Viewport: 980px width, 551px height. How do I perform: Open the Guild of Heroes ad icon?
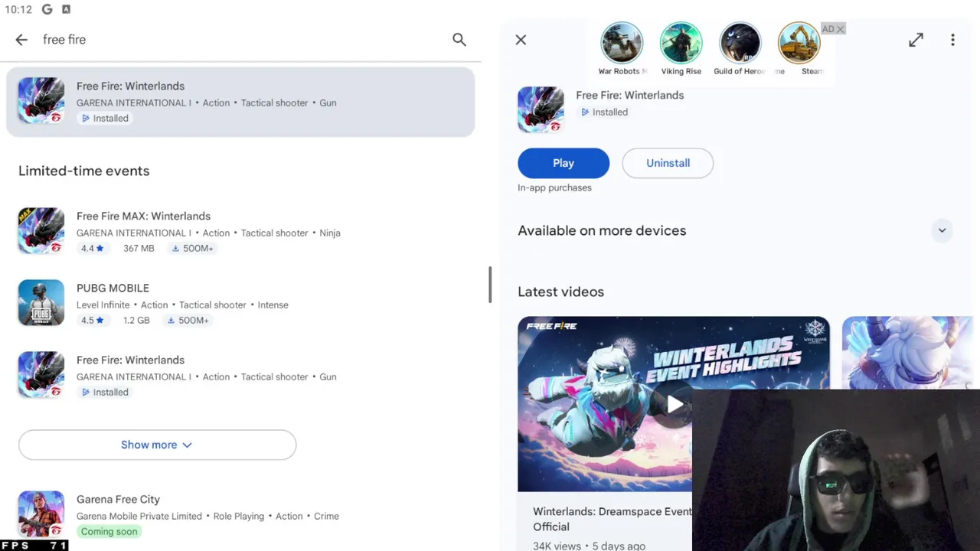point(740,43)
